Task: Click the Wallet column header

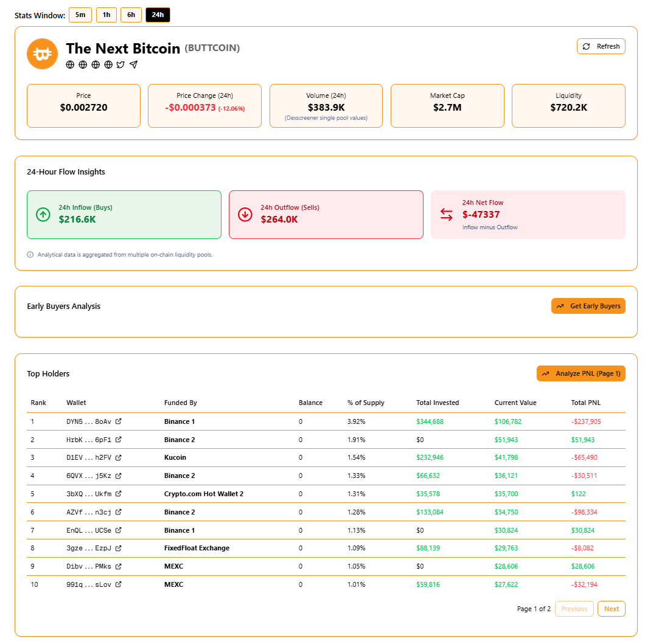Action: coord(76,403)
